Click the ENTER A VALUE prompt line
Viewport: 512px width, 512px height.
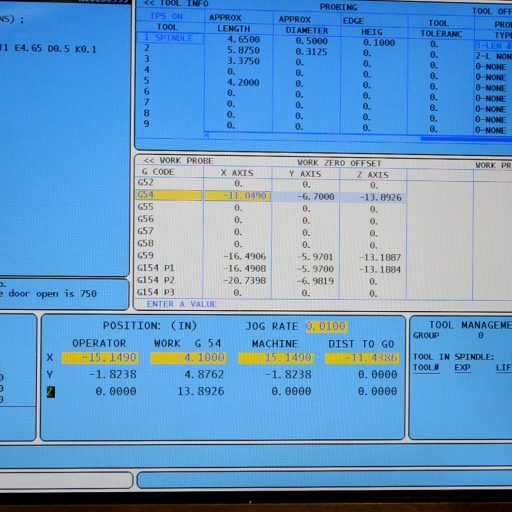(x=182, y=304)
